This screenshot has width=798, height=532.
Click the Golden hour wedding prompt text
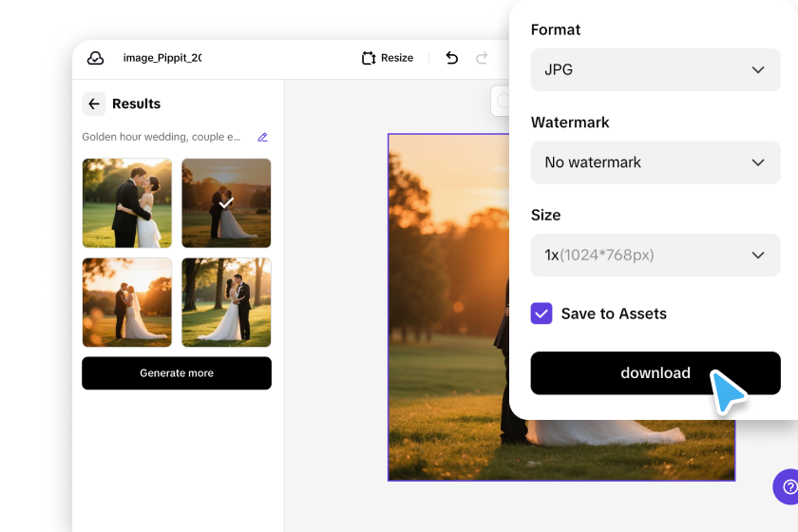pyautogui.click(x=161, y=137)
